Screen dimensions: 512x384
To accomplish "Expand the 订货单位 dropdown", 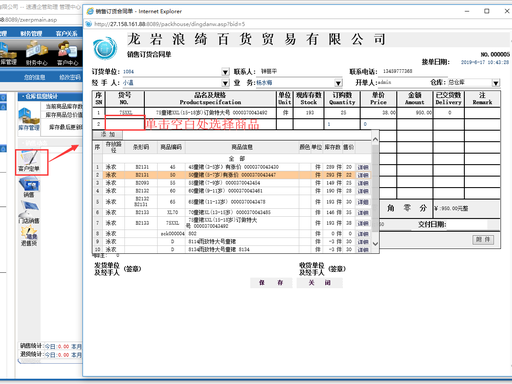I will (225, 72).
